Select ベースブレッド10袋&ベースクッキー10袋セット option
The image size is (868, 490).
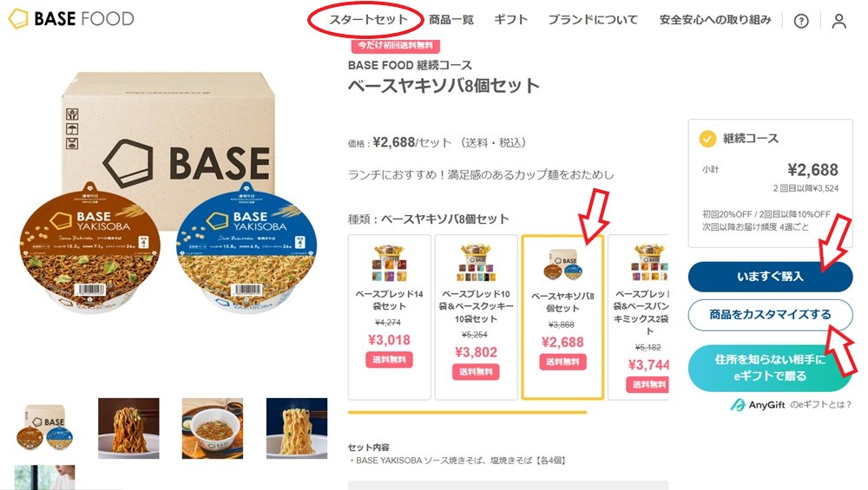(x=476, y=317)
